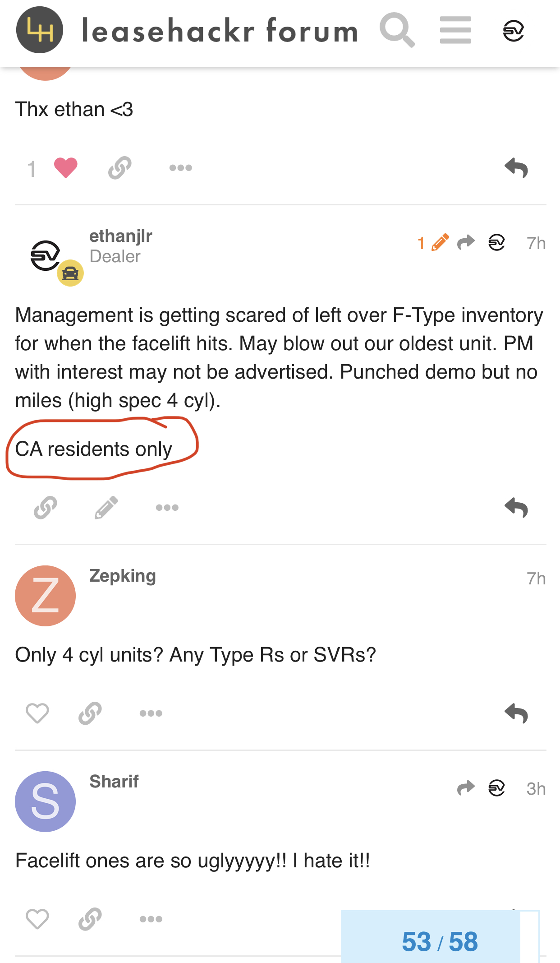Open the user profile avatar menu
Image resolution: width=560 pixels, height=963 pixels.
point(513,31)
